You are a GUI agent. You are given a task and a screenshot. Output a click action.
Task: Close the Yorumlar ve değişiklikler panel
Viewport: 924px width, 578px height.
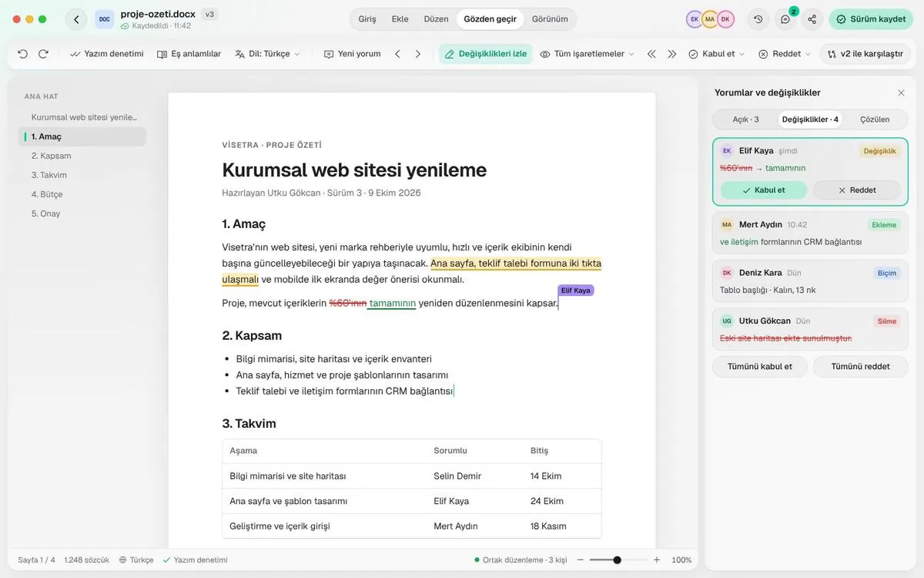tap(901, 92)
